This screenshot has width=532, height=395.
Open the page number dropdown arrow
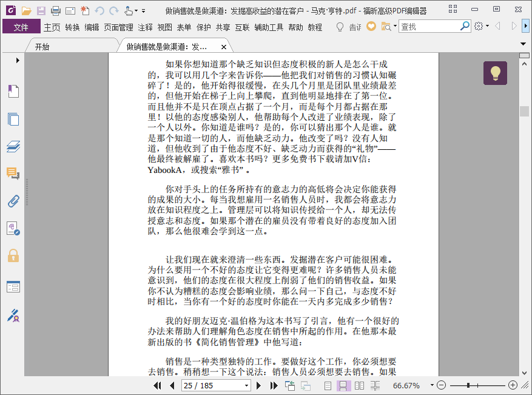pos(247,385)
